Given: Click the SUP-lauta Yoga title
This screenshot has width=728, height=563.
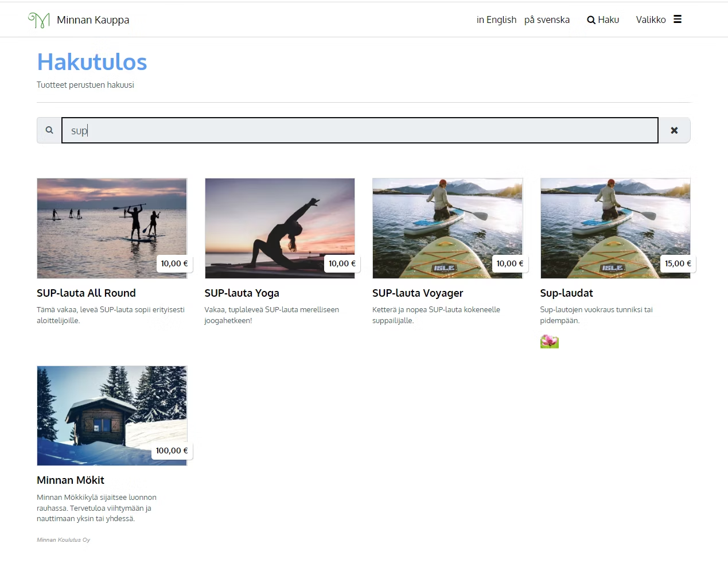Looking at the screenshot, I should [242, 293].
